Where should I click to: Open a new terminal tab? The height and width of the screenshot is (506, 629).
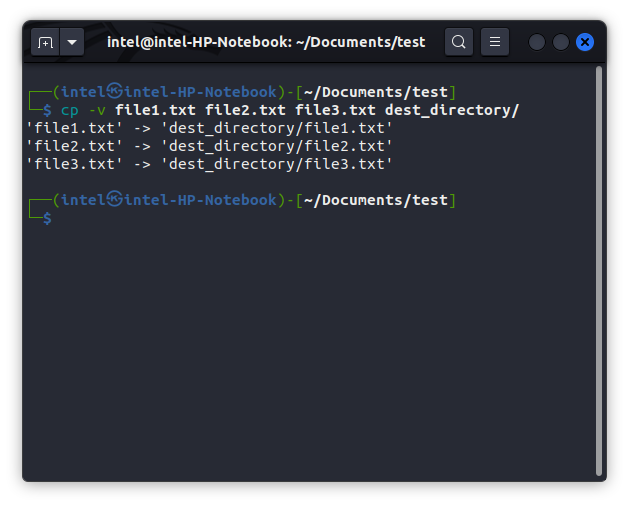pos(45,42)
